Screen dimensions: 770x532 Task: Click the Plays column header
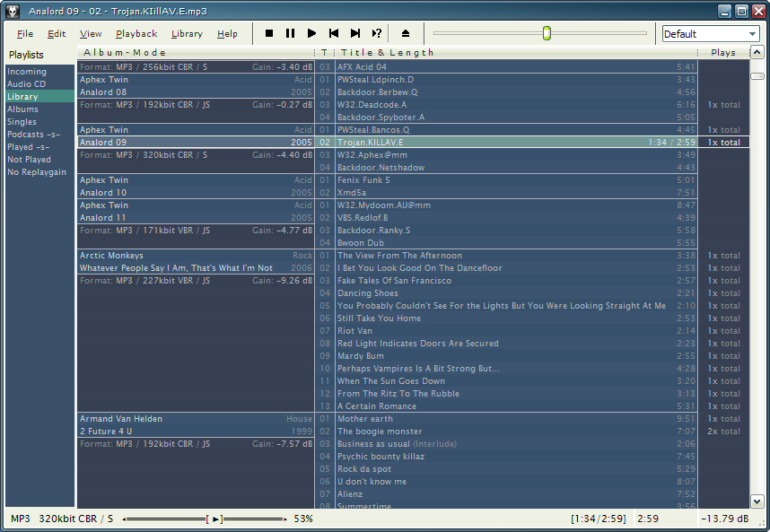pos(722,53)
